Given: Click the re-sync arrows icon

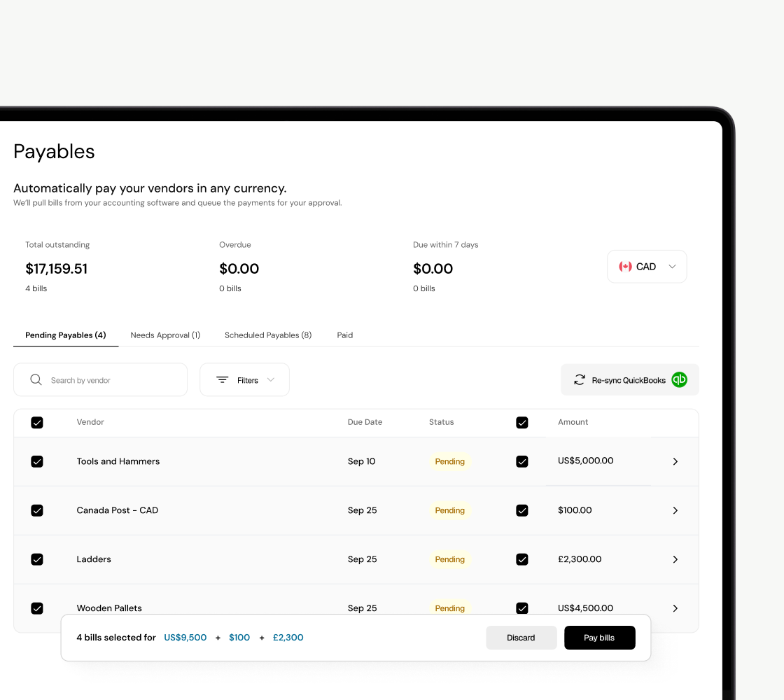Looking at the screenshot, I should pyautogui.click(x=579, y=380).
